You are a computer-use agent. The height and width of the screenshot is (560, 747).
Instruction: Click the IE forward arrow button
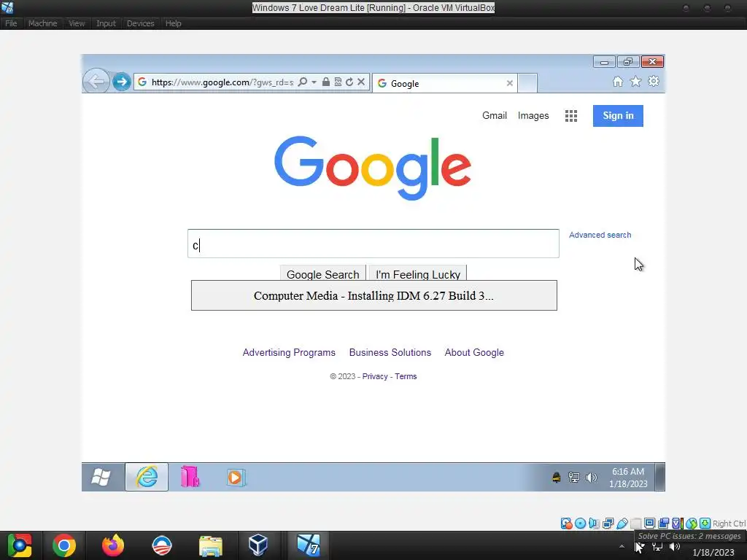click(122, 82)
